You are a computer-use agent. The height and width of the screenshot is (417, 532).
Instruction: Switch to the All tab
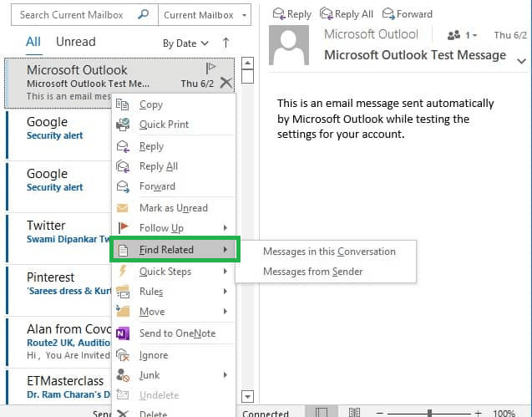33,42
